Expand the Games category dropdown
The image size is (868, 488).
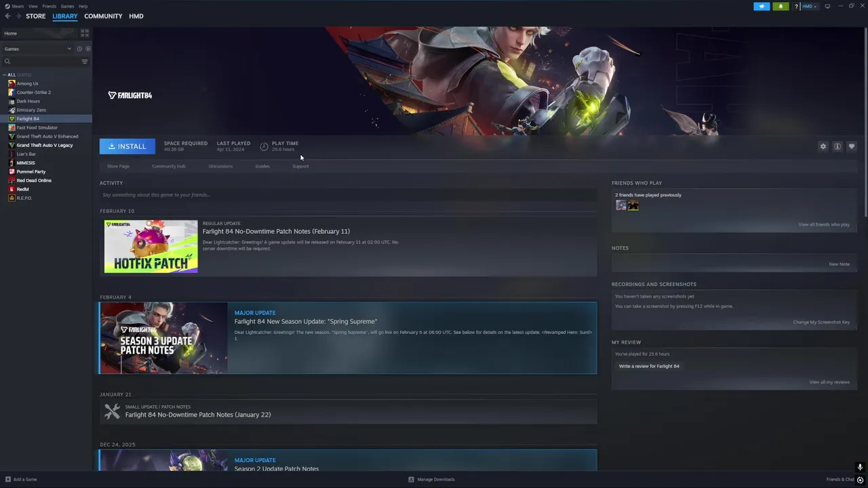coord(38,49)
